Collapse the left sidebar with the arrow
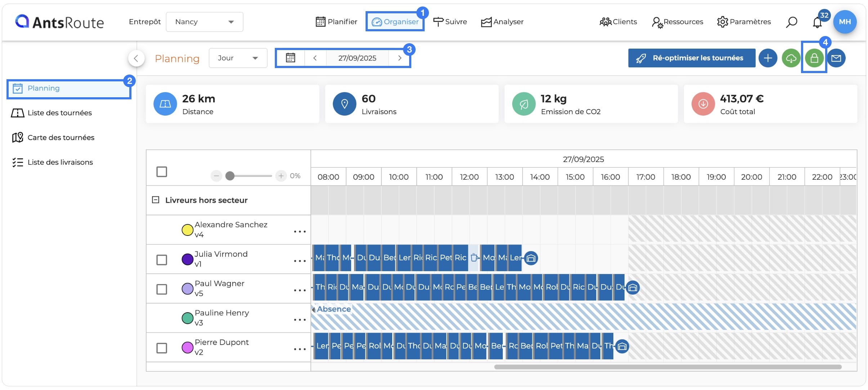This screenshot has width=868, height=390. [136, 58]
